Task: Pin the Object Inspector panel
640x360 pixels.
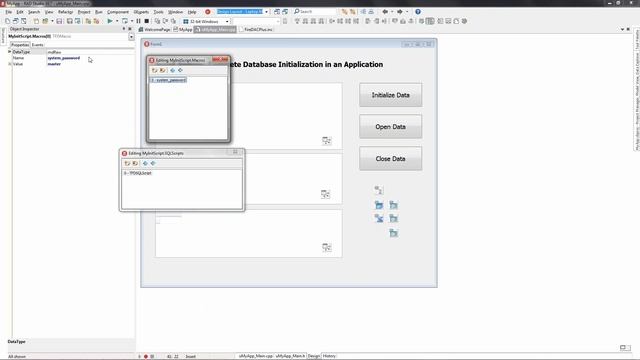Action: (124, 29)
